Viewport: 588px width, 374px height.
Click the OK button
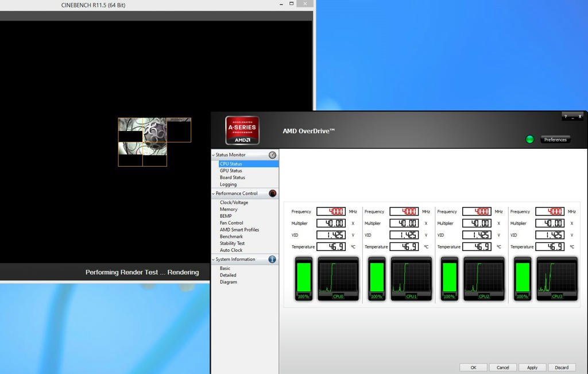coord(473,368)
